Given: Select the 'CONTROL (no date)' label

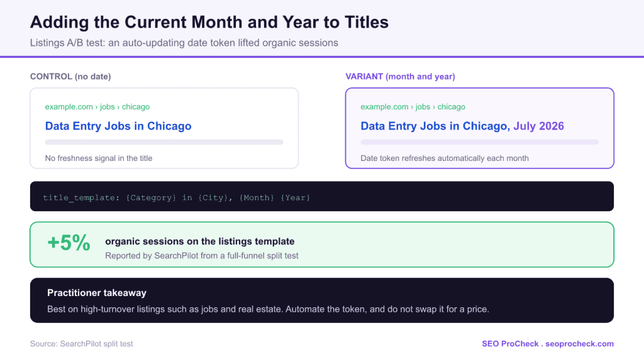Looking at the screenshot, I should point(70,76).
